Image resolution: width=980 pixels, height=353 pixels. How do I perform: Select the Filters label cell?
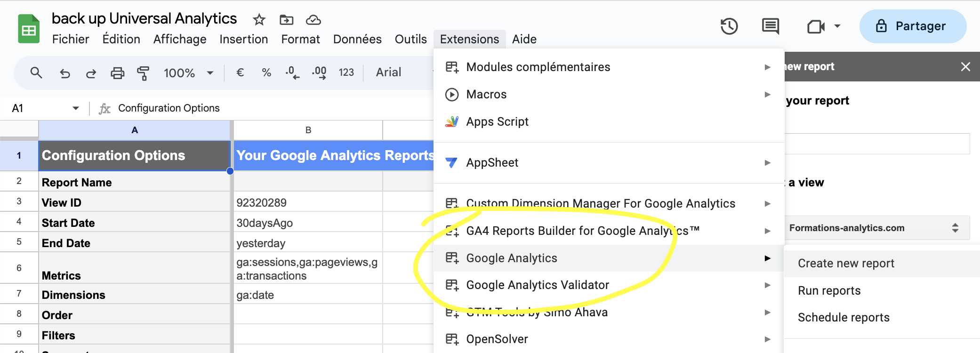(x=135, y=335)
